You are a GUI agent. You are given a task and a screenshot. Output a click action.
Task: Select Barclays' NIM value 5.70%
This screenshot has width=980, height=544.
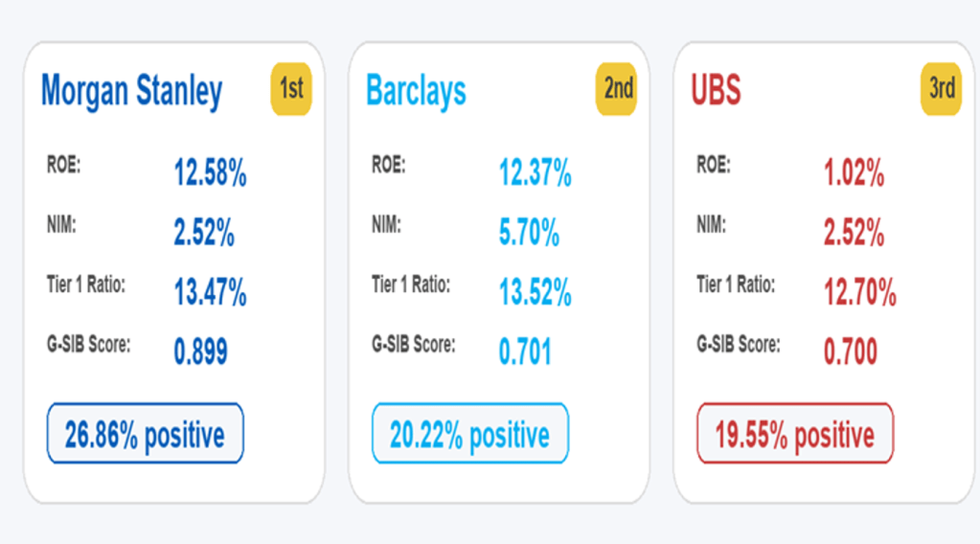coord(529,233)
